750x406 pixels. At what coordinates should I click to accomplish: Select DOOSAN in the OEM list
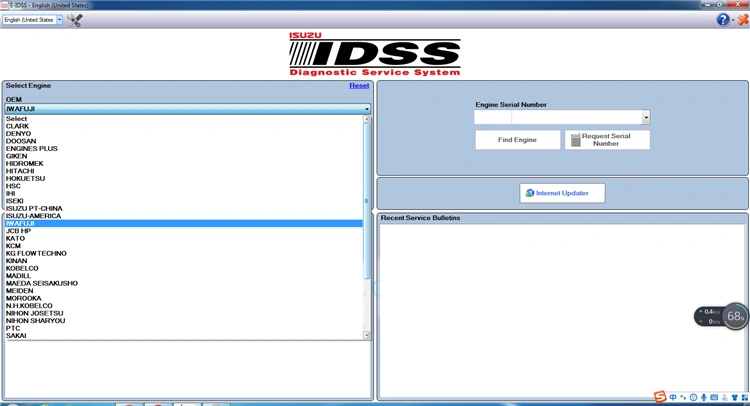(x=184, y=141)
